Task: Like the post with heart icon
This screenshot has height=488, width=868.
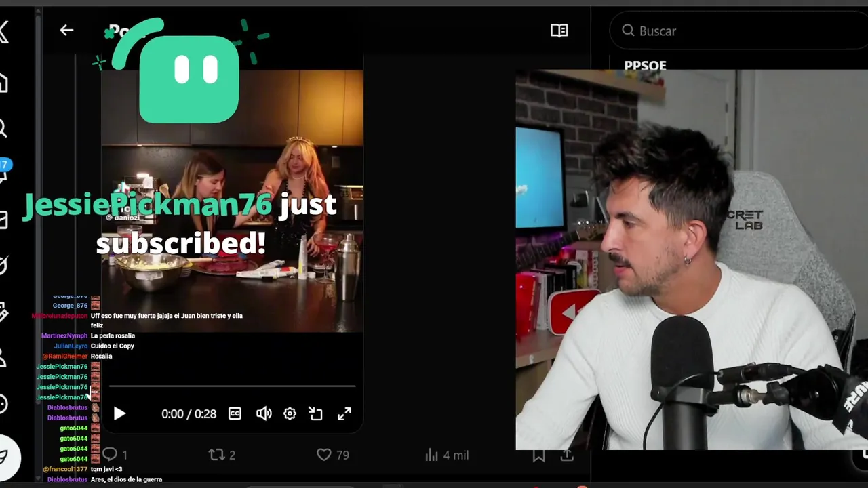Action: tap(324, 455)
